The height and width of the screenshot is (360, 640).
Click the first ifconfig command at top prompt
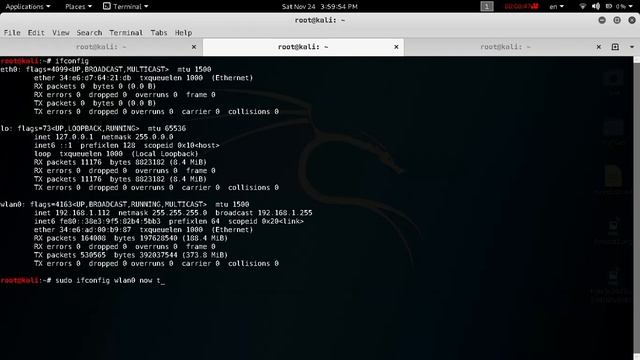(72, 61)
